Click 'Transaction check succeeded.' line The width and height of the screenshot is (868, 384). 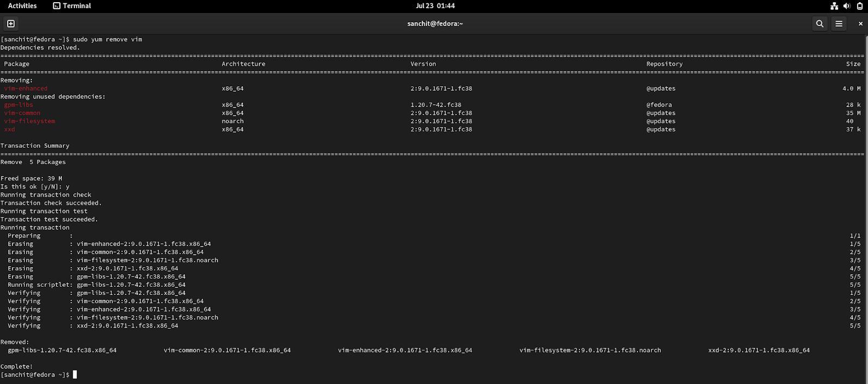pyautogui.click(x=51, y=203)
